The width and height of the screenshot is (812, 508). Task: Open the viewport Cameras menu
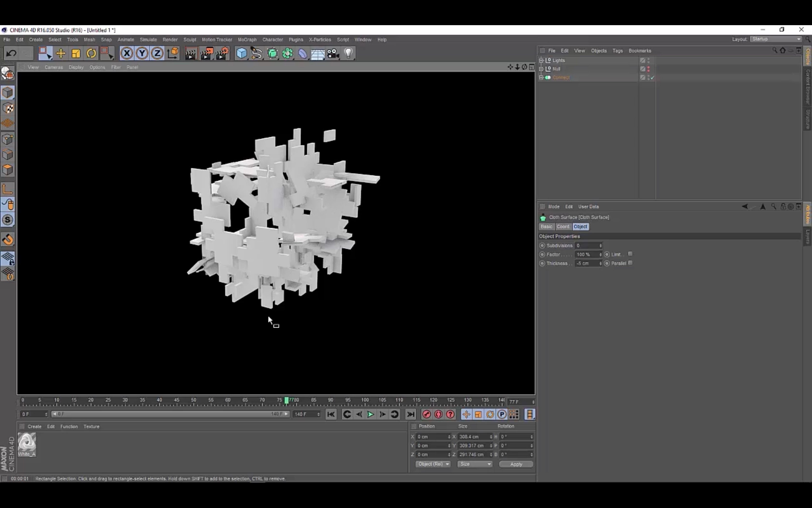pos(54,67)
